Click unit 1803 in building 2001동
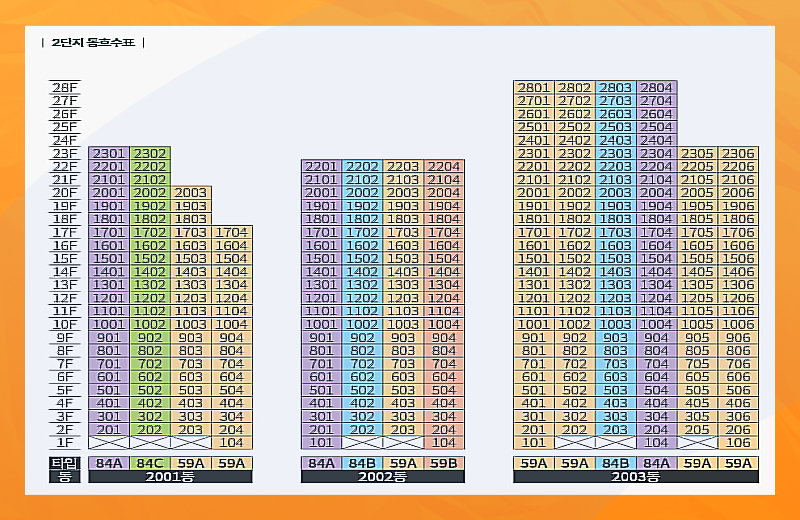800x520 pixels. tap(191, 219)
